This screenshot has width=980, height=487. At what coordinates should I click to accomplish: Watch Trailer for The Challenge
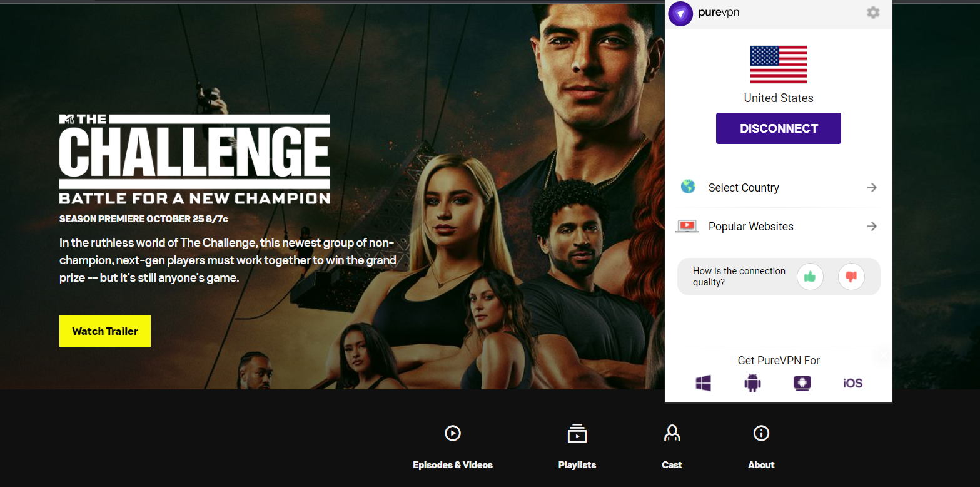[x=105, y=331]
